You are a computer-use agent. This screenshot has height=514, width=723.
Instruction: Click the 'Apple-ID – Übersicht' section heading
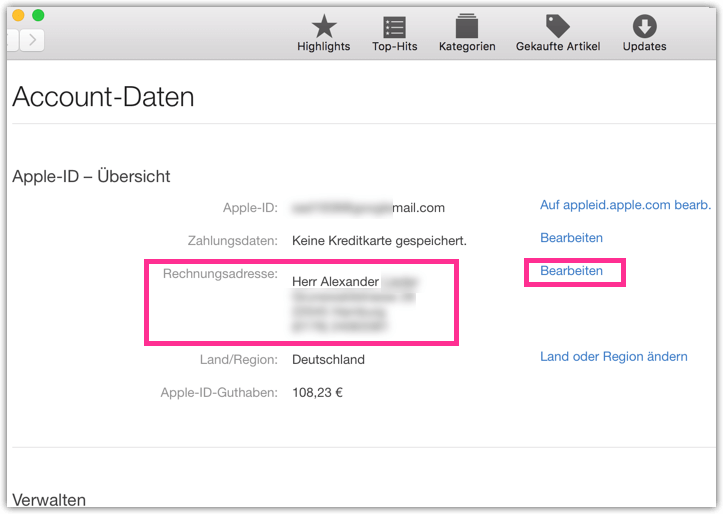pyautogui.click(x=91, y=177)
